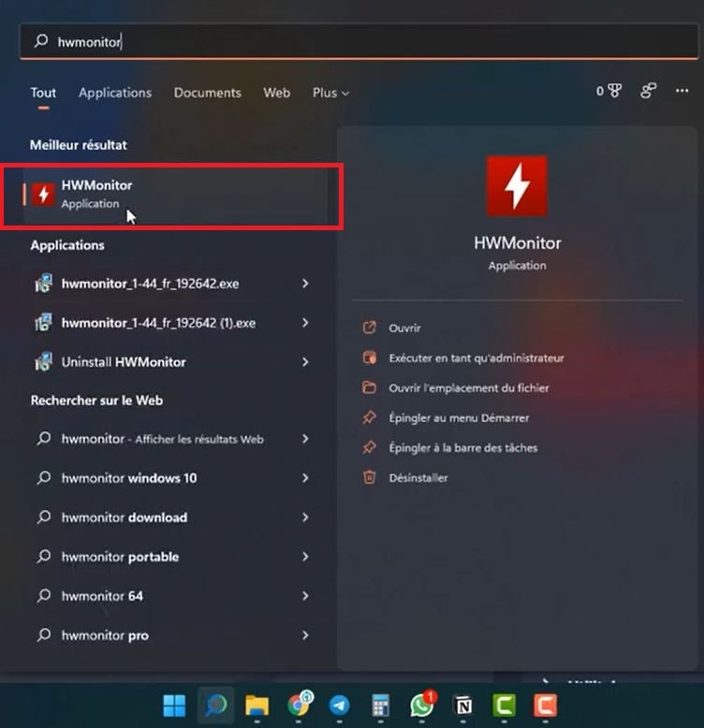Expand the Plus dropdown filter
The image size is (704, 728).
coord(330,93)
